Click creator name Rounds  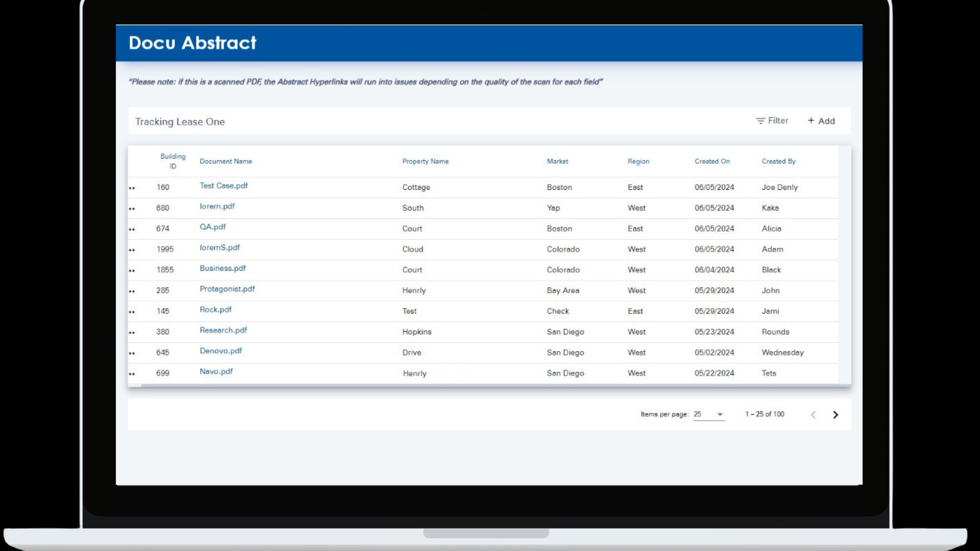tap(775, 332)
